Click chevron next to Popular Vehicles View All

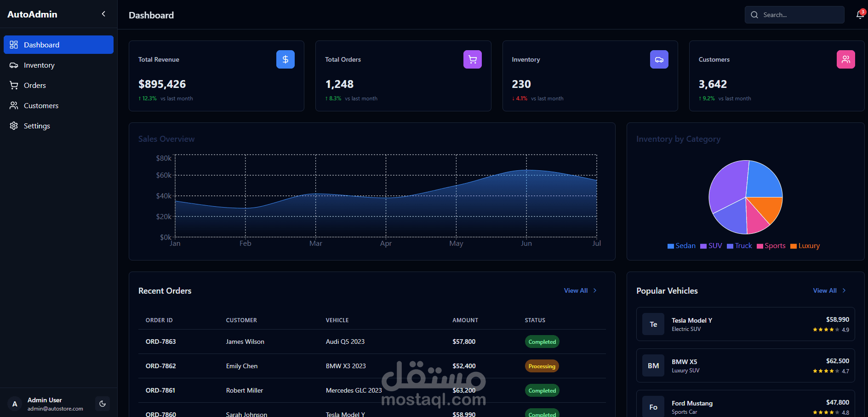(x=844, y=290)
